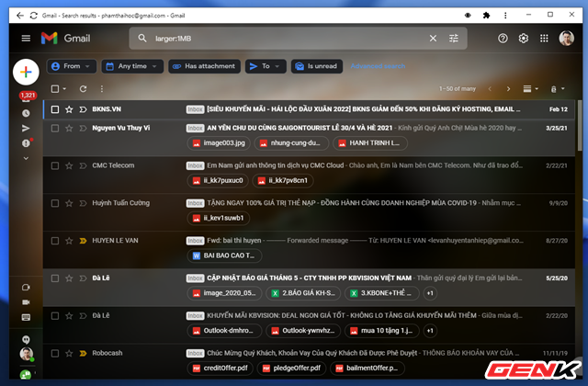Open the main menu hamburger icon

(26, 39)
